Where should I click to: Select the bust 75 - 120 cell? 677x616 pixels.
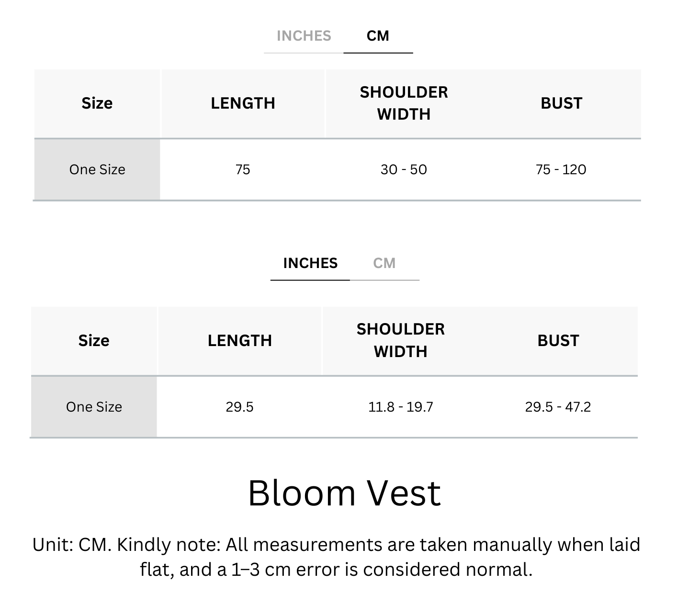(561, 169)
